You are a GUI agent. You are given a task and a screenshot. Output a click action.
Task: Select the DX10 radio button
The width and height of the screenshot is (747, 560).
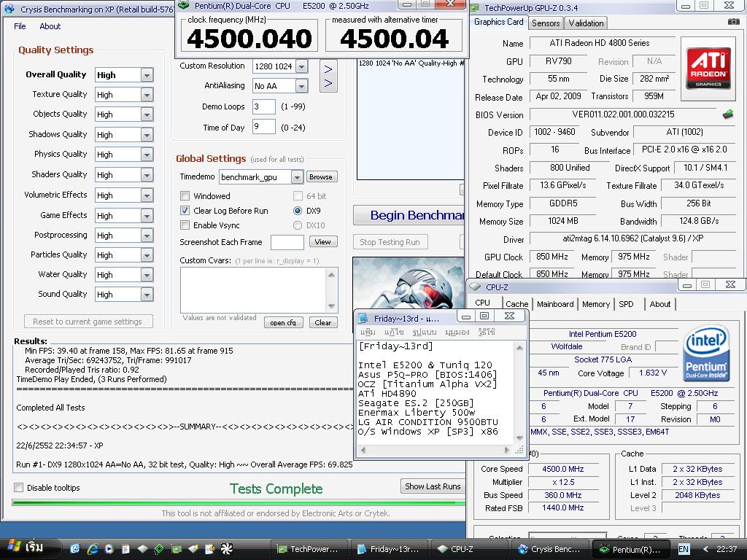[x=298, y=225]
